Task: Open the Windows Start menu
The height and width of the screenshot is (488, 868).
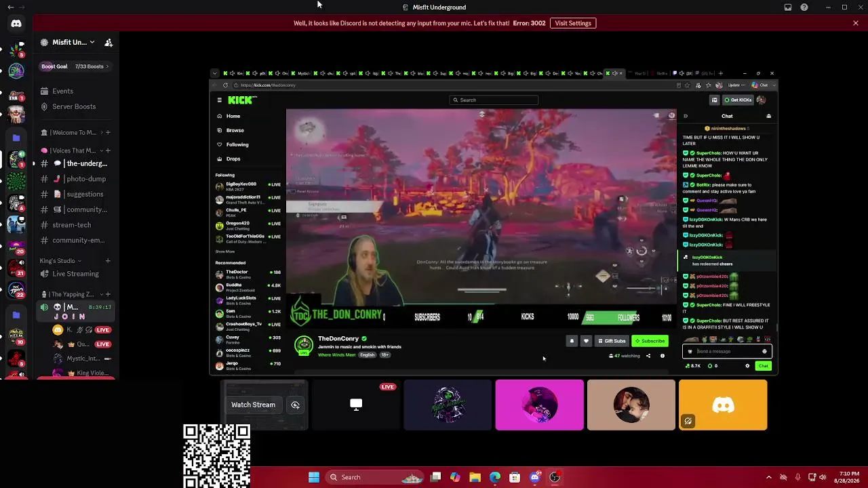Action: click(x=314, y=477)
